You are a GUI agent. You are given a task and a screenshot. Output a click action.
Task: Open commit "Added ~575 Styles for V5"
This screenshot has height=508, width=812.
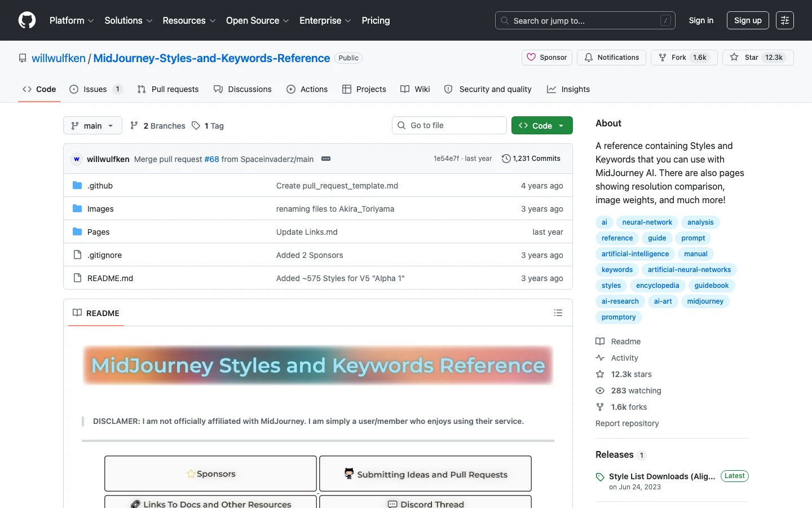click(x=341, y=278)
